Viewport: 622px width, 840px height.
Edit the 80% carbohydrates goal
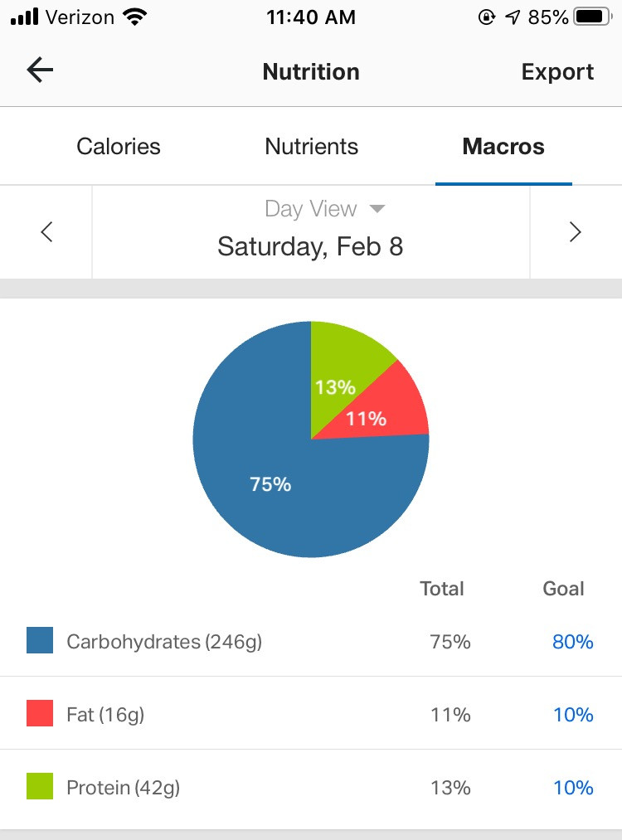pyautogui.click(x=573, y=641)
